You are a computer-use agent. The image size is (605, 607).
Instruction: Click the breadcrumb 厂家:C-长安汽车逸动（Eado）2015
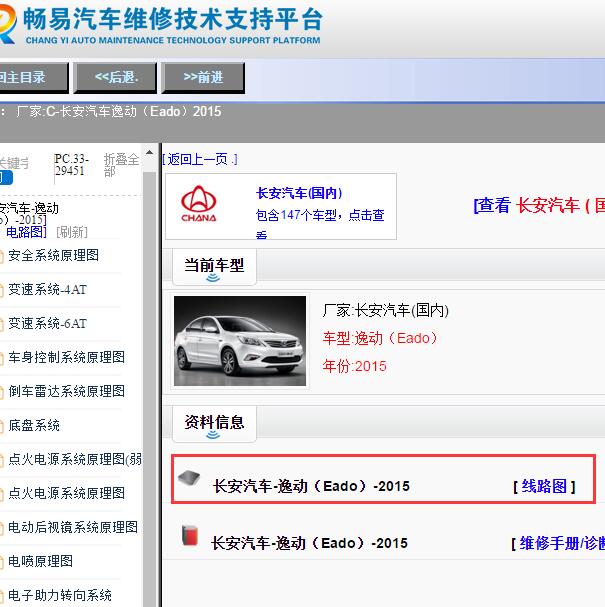(119, 111)
